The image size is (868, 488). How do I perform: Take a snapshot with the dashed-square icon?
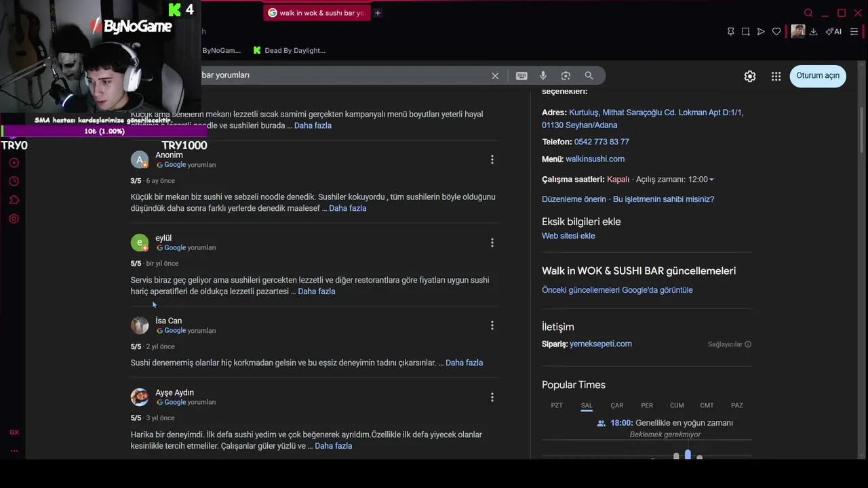coord(745,31)
